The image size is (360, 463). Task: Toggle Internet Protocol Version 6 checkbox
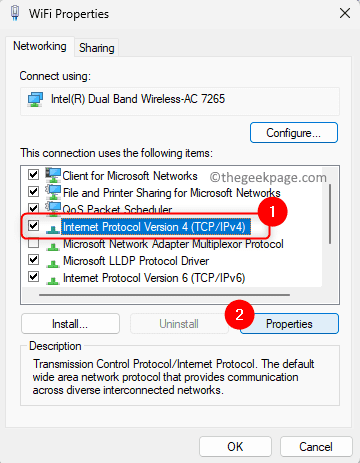point(33,276)
